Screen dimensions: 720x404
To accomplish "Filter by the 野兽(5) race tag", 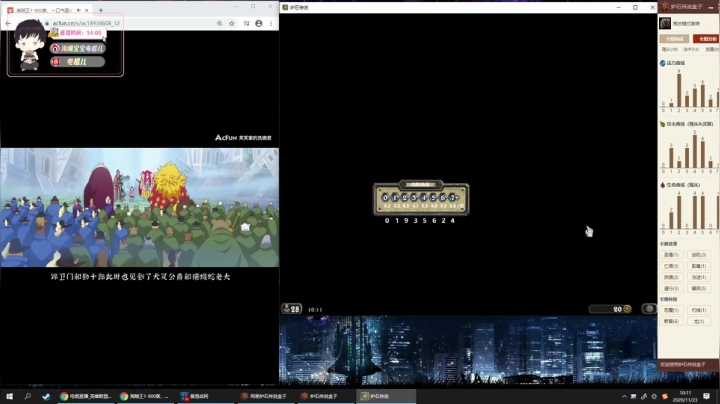I will tap(671, 321).
